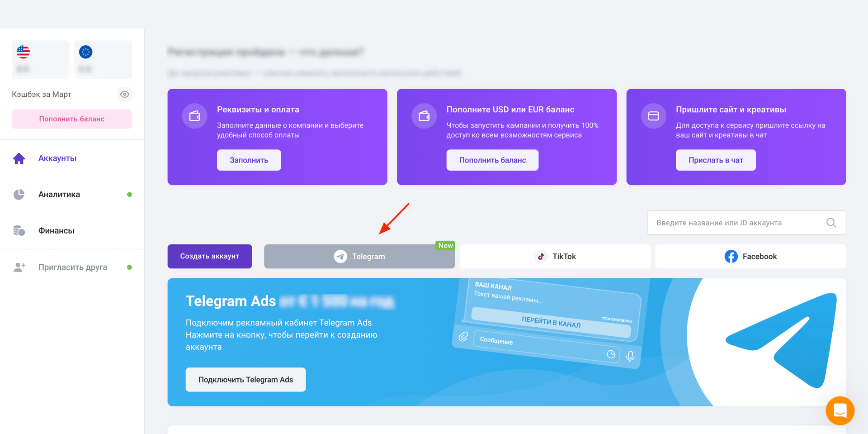This screenshot has height=434, width=868.
Task: Click the Создать аккаунт button
Action: [x=210, y=257]
